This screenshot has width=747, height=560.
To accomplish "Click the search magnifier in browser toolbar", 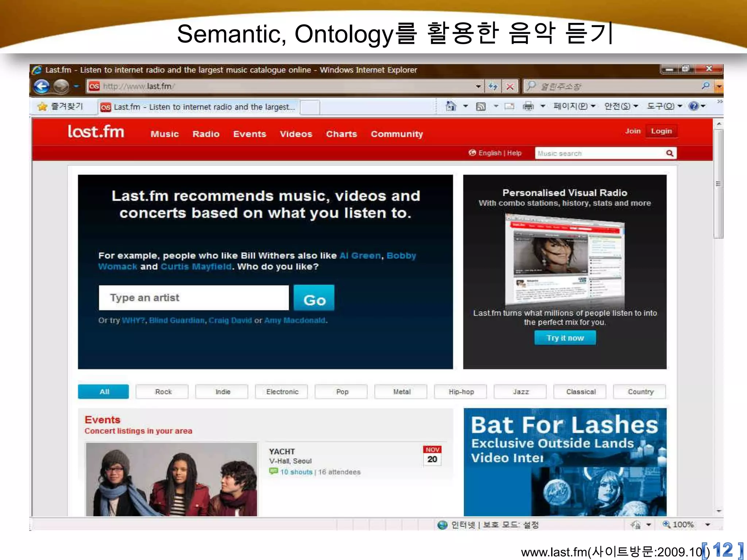I will (x=706, y=86).
